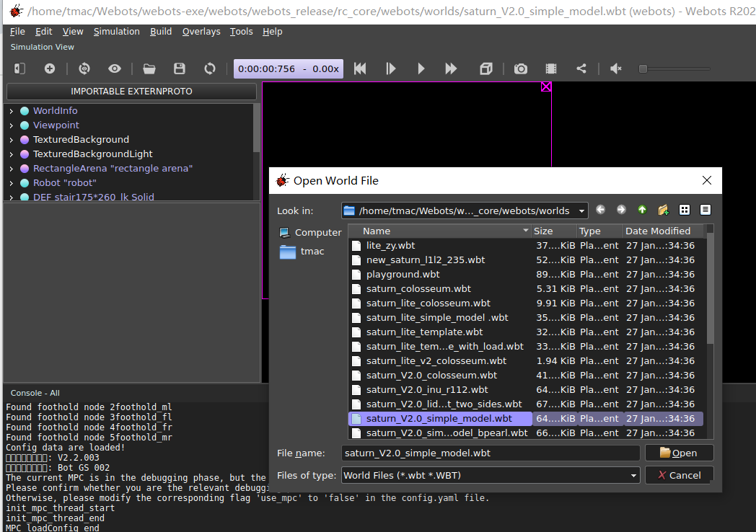The height and width of the screenshot is (532, 756).
Task: Run simulation in fast-forward mode
Action: (x=451, y=69)
